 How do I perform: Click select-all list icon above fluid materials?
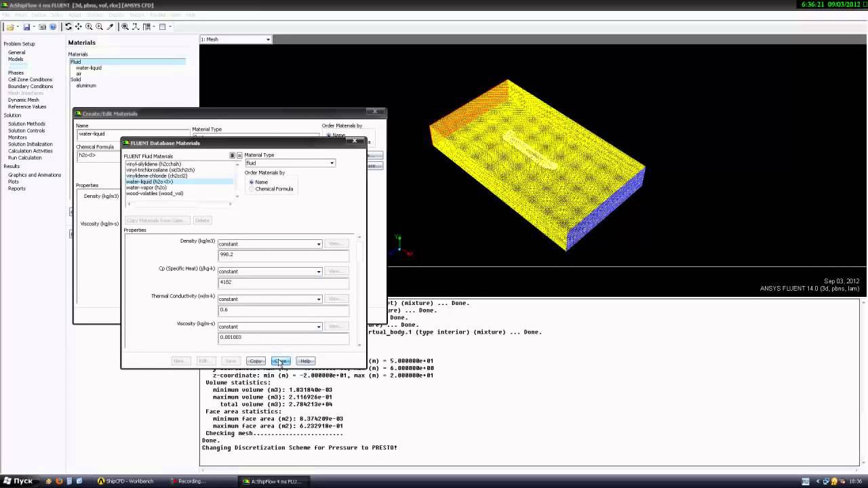tap(232, 156)
